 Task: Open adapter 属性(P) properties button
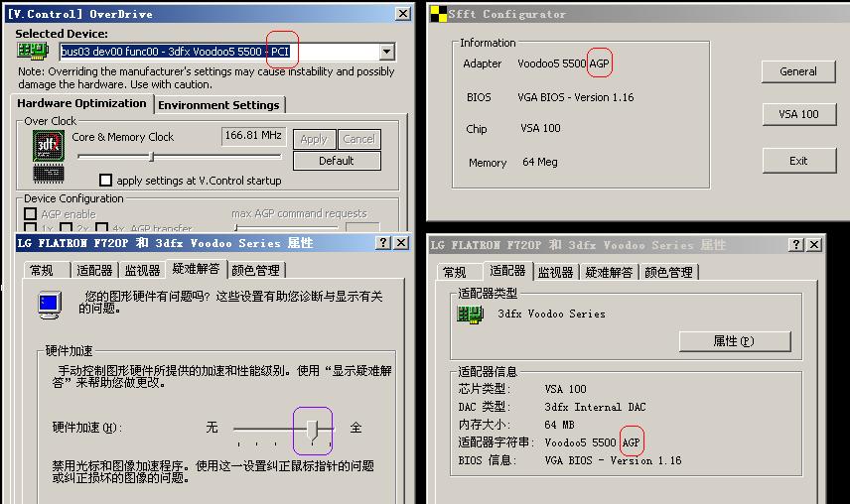734,341
